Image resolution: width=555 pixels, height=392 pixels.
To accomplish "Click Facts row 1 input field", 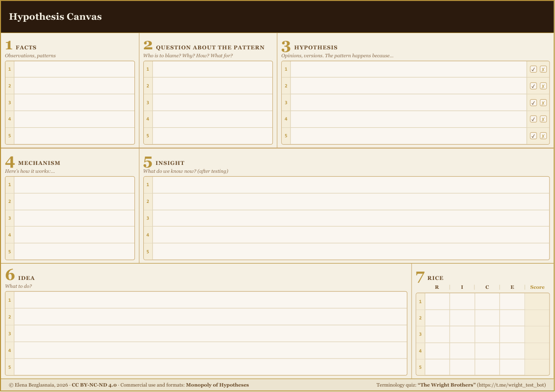I will click(x=74, y=69).
